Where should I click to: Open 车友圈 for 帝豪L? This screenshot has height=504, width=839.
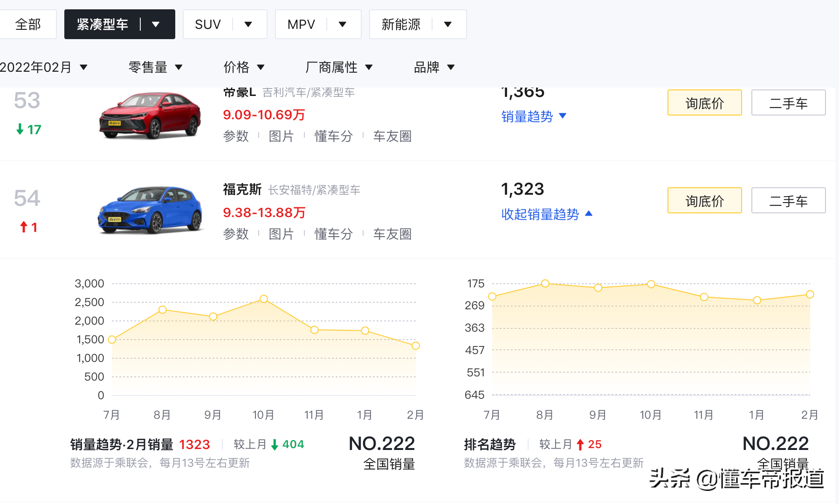pyautogui.click(x=392, y=136)
